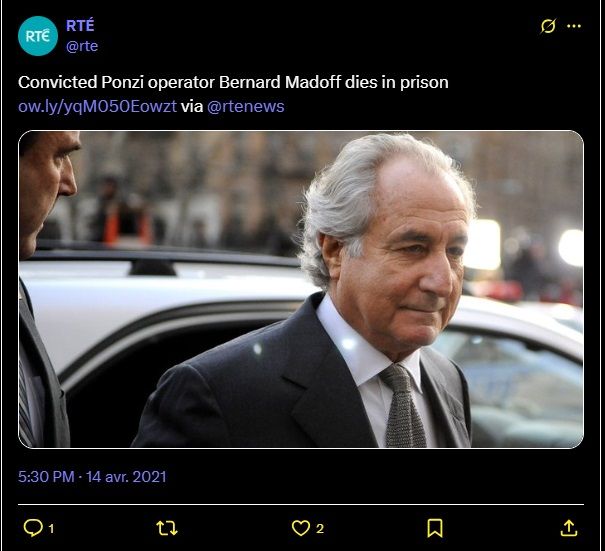Screen dimensions: 605x551
Task: Enlarge the attached Madoff photo
Action: pyautogui.click(x=301, y=289)
